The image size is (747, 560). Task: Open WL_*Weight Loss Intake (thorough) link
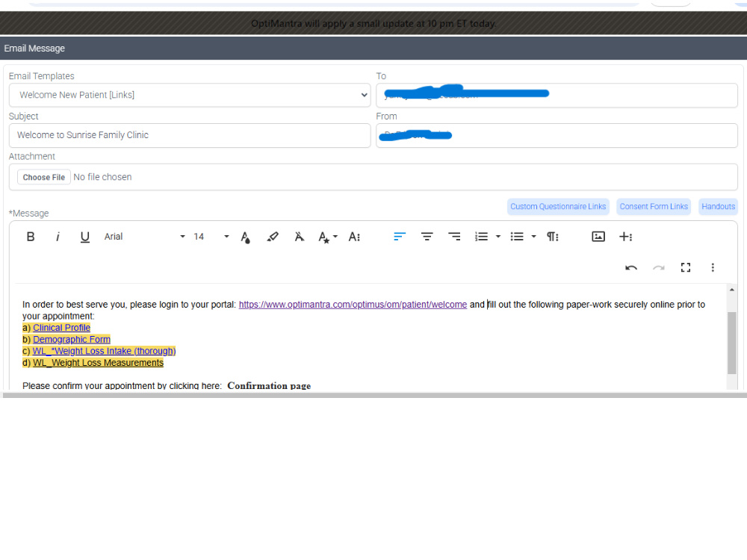tap(104, 352)
